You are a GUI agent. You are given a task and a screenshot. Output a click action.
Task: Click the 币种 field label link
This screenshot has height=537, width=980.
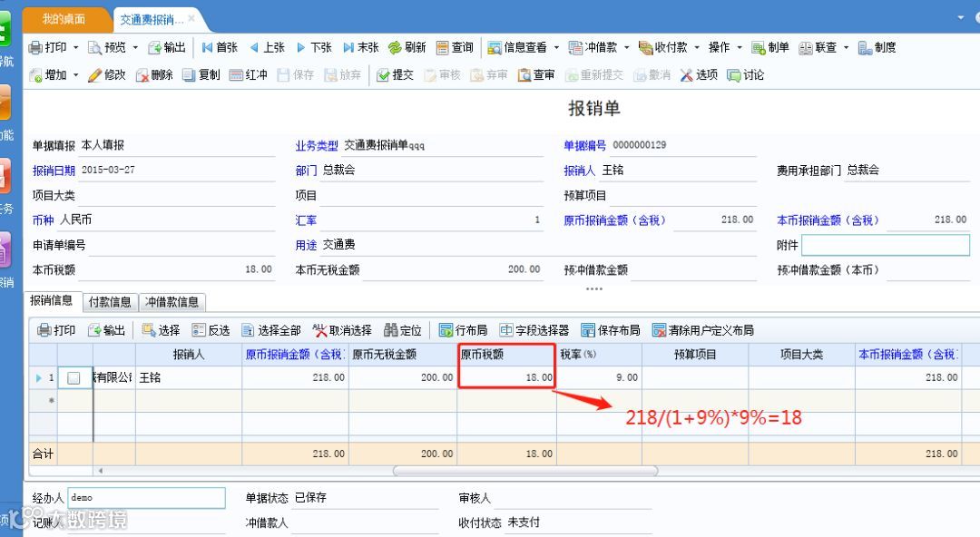[44, 220]
